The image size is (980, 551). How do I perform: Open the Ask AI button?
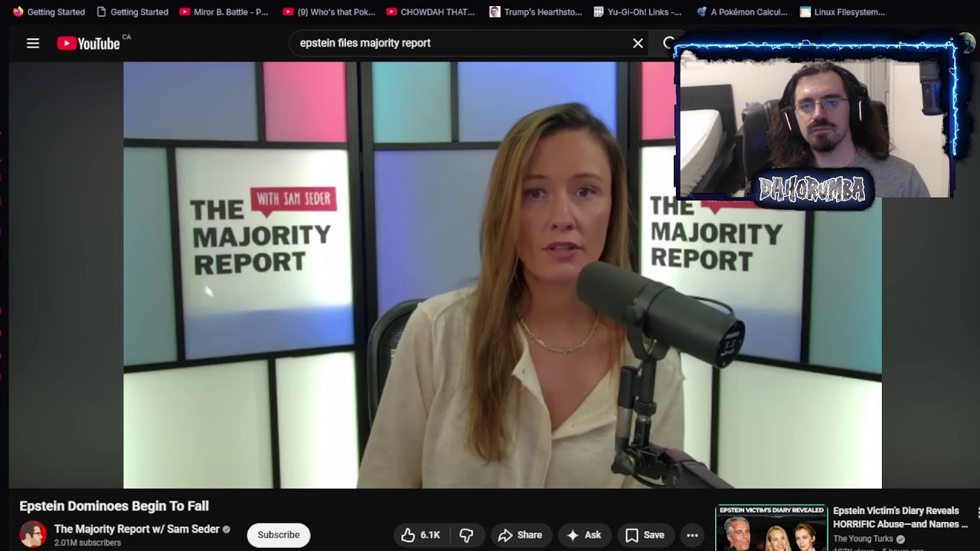coord(584,535)
